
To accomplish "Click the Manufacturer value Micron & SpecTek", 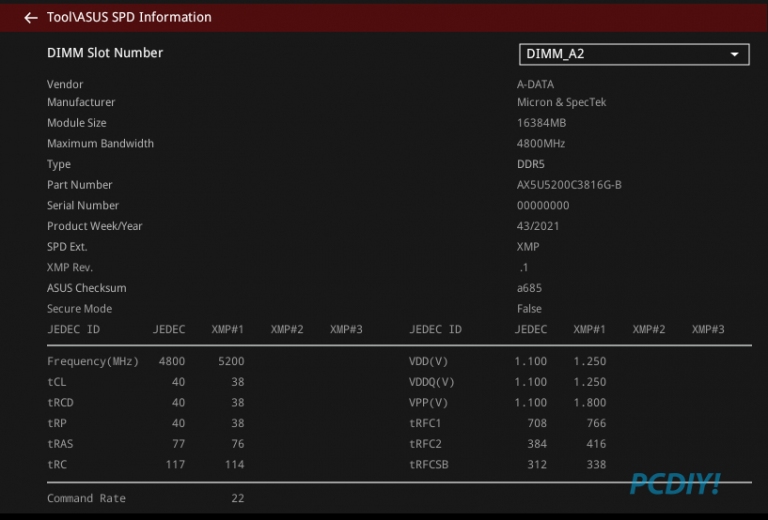I will pos(561,102).
